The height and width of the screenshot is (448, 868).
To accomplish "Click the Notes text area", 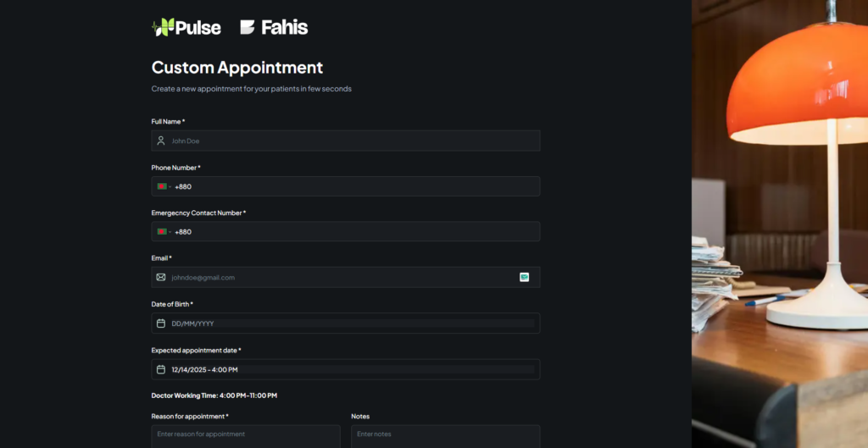I will (x=445, y=435).
